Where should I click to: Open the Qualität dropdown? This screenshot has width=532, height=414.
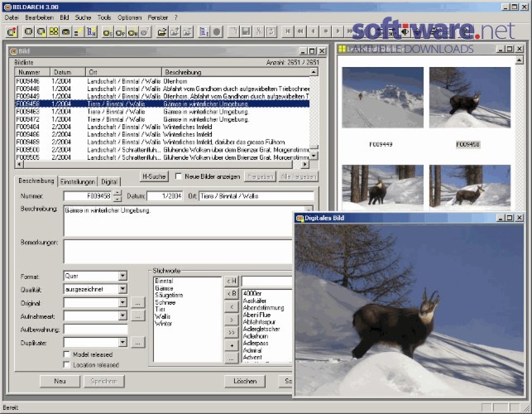122,289
